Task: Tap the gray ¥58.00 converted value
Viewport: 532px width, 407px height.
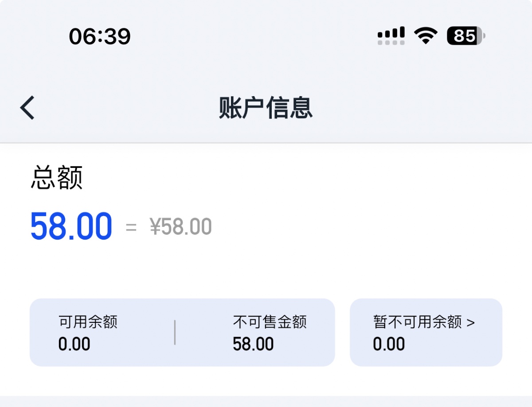Action: click(181, 227)
